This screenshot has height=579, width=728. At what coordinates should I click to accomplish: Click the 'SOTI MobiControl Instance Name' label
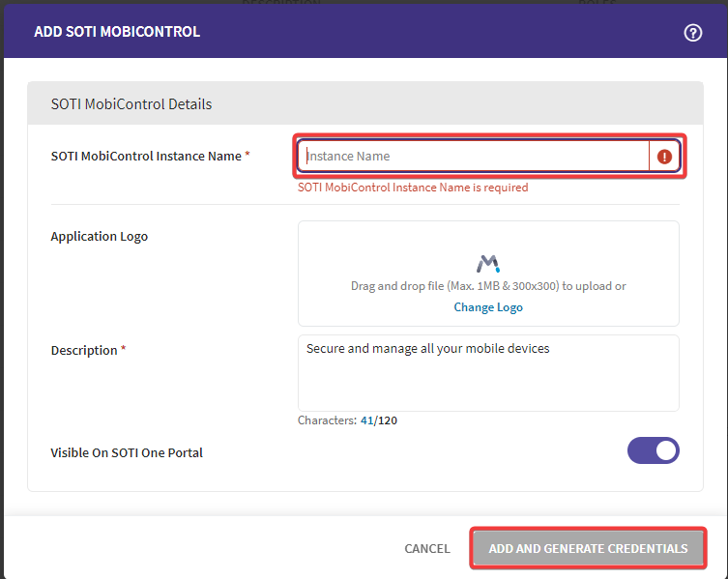click(146, 156)
